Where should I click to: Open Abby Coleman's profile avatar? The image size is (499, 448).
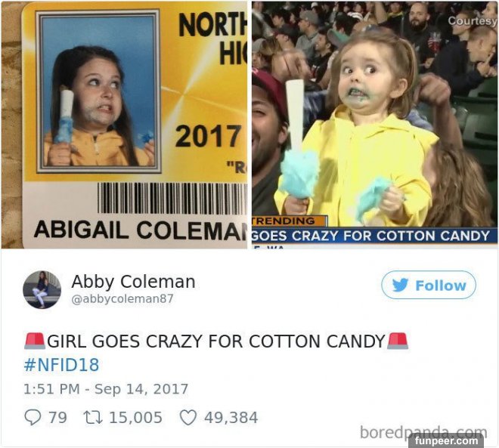42,289
